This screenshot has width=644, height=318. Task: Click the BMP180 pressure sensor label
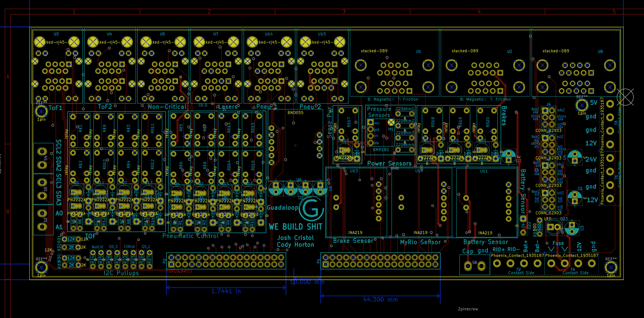tap(381, 150)
